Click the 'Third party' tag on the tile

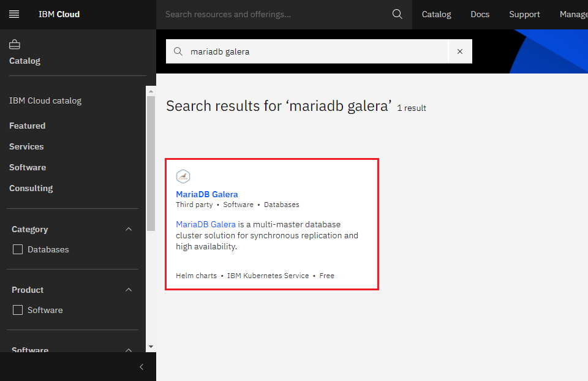pos(194,205)
